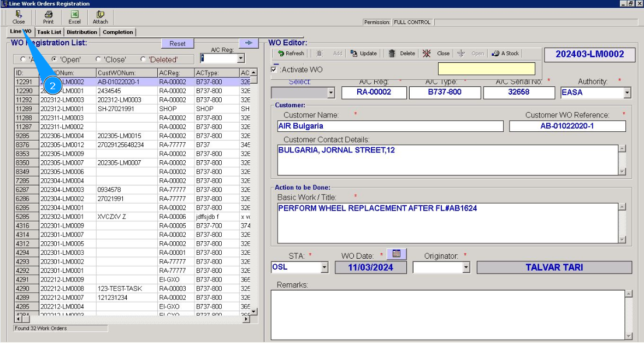Image resolution: width=644 pixels, height=344 pixels.
Task: Open the A Stock tool
Action: [505, 54]
